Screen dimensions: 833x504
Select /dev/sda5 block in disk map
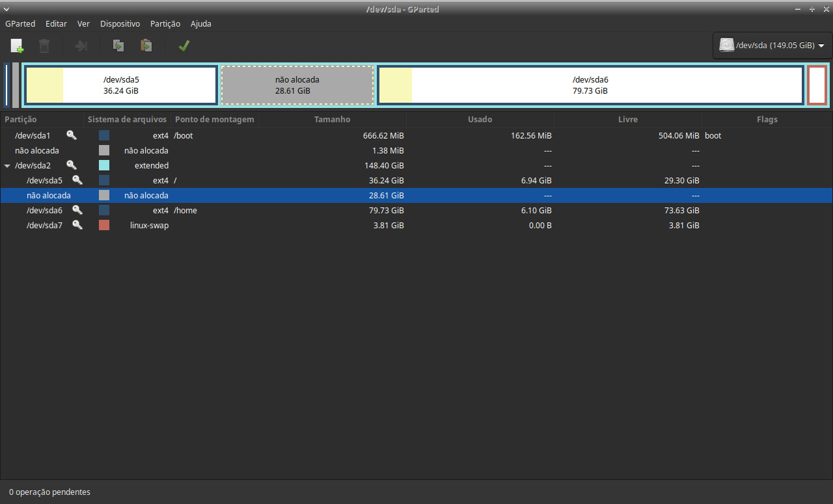[x=121, y=85]
